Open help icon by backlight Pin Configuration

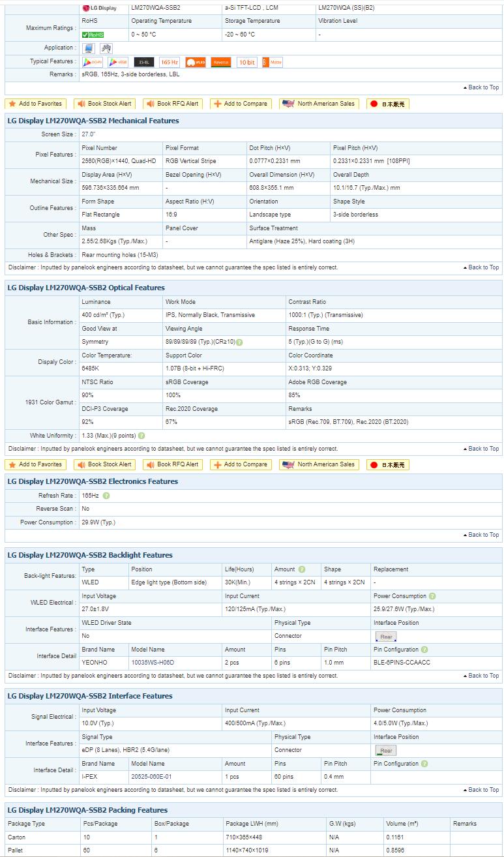[425, 650]
